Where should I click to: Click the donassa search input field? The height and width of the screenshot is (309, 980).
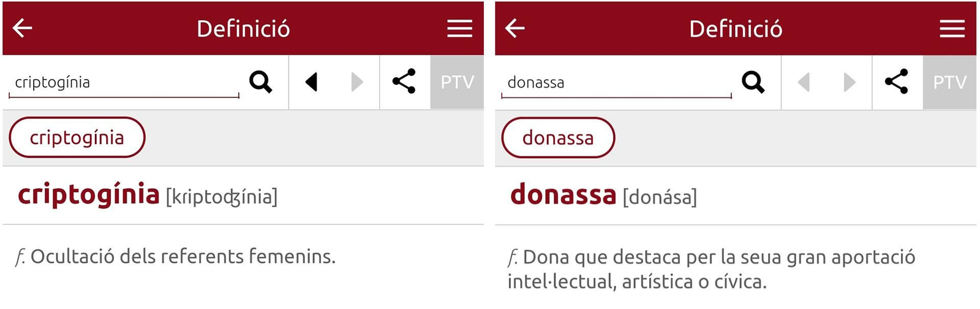point(616,83)
